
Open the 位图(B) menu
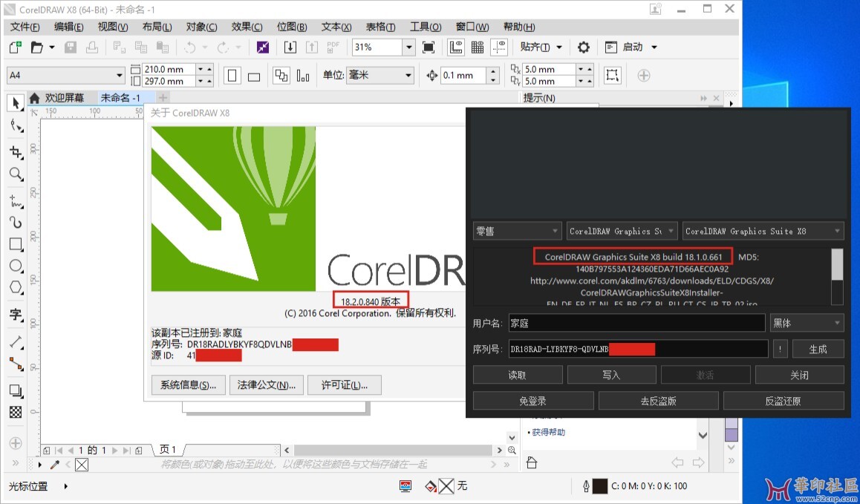(292, 27)
